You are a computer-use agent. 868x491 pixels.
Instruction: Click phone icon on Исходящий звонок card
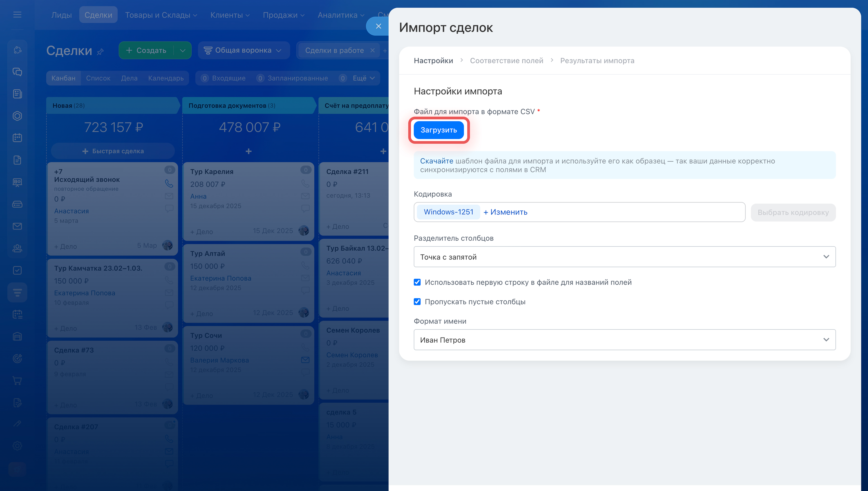pos(169,183)
